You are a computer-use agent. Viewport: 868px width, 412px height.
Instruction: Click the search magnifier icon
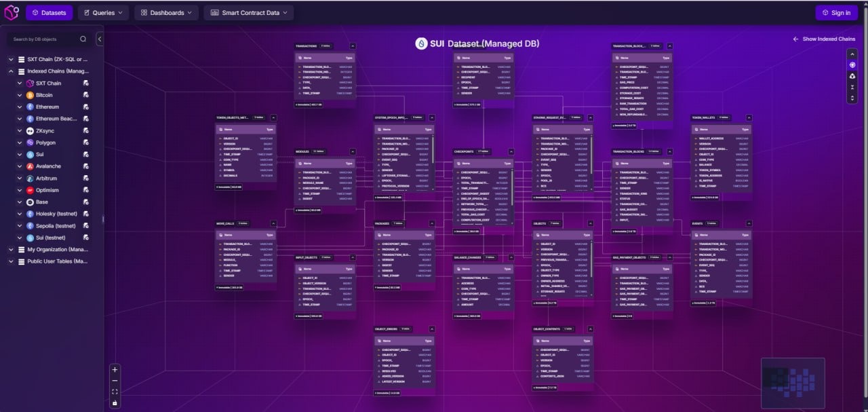point(83,39)
